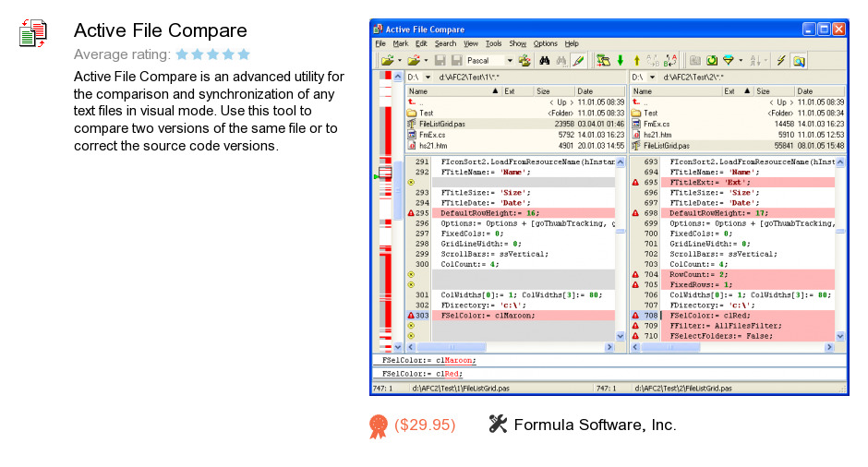This screenshot has width=868, height=467.
Task: Open the dropdown arrow next to the first open-folder icon
Action: [x=399, y=60]
